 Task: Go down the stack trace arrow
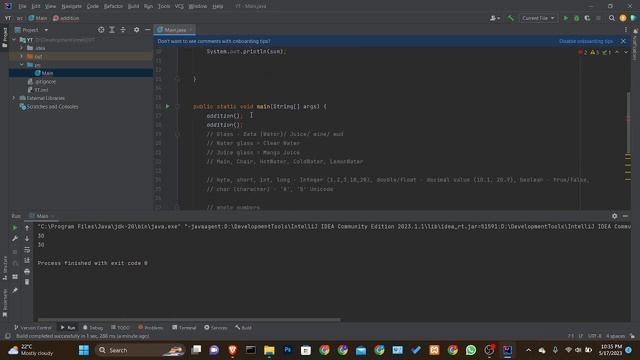[x=27, y=238]
